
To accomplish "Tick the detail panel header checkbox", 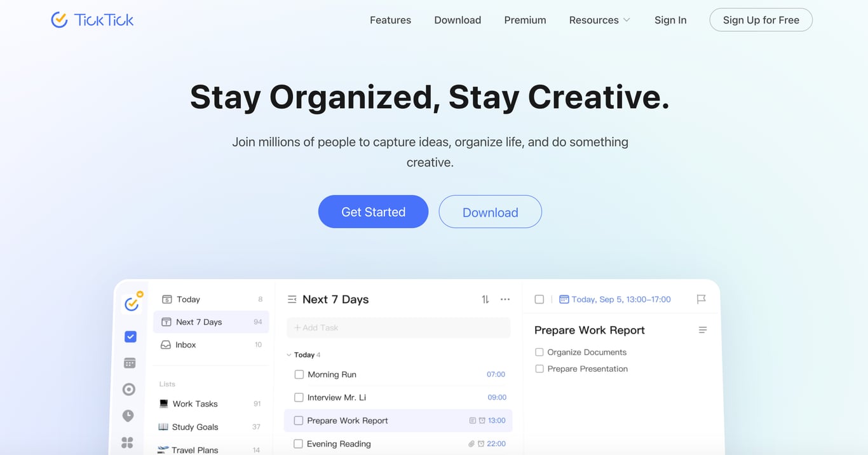I will [539, 299].
